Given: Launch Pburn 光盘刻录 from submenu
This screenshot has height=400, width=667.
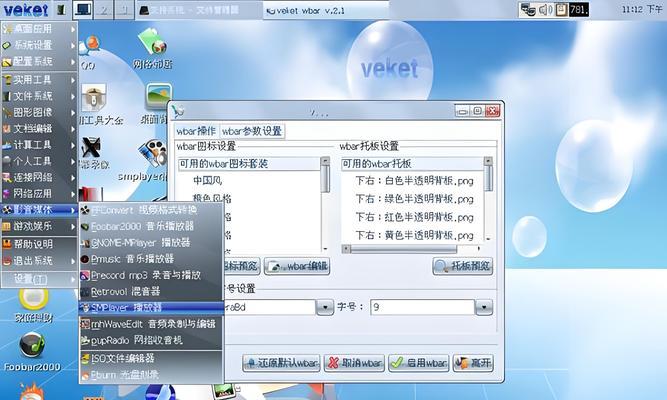Looking at the screenshot, I should [151, 375].
